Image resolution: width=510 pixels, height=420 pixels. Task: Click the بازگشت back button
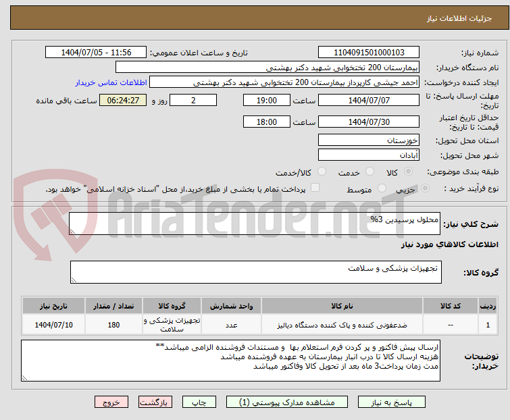click(155, 402)
